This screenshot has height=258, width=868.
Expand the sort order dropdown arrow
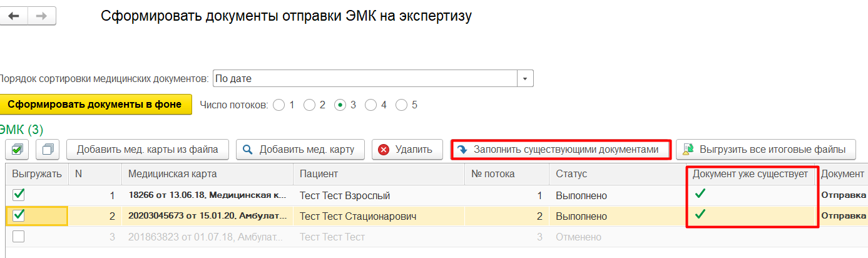pyautogui.click(x=525, y=79)
